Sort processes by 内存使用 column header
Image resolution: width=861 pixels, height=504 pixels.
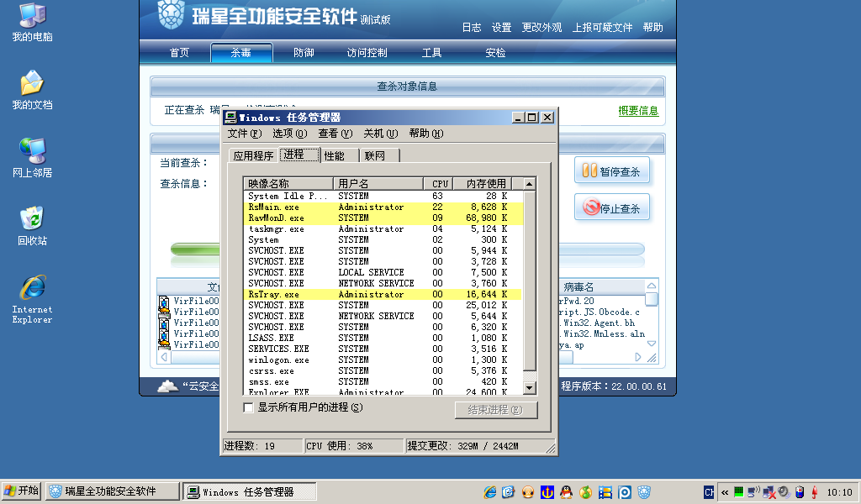483,184
